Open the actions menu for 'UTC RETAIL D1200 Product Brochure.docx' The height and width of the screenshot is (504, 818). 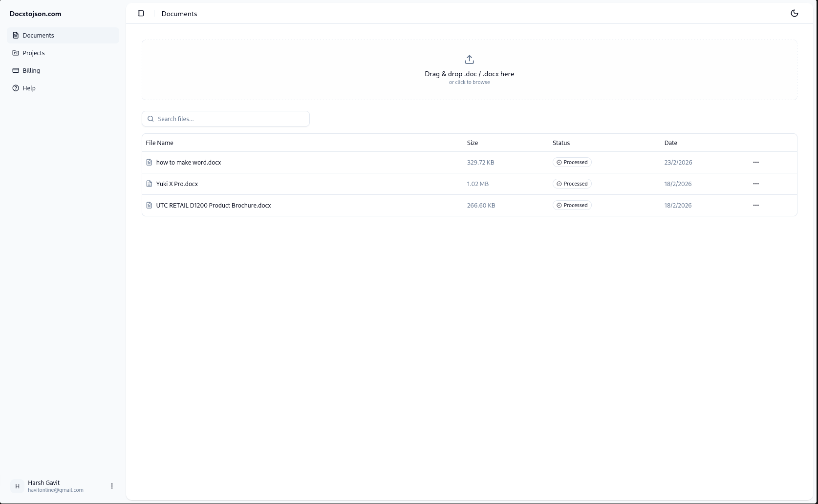pos(756,205)
